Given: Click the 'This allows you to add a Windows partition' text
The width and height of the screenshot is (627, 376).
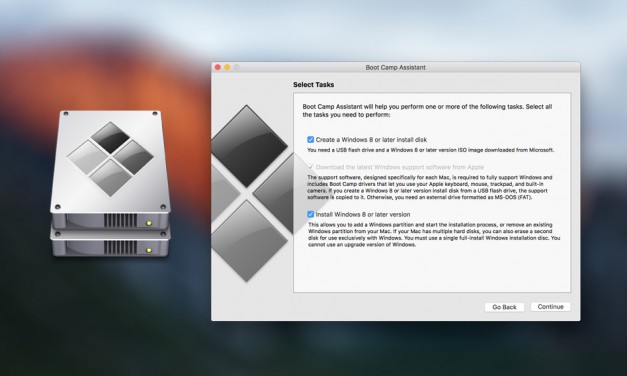Looking at the screenshot, I should 434,234.
